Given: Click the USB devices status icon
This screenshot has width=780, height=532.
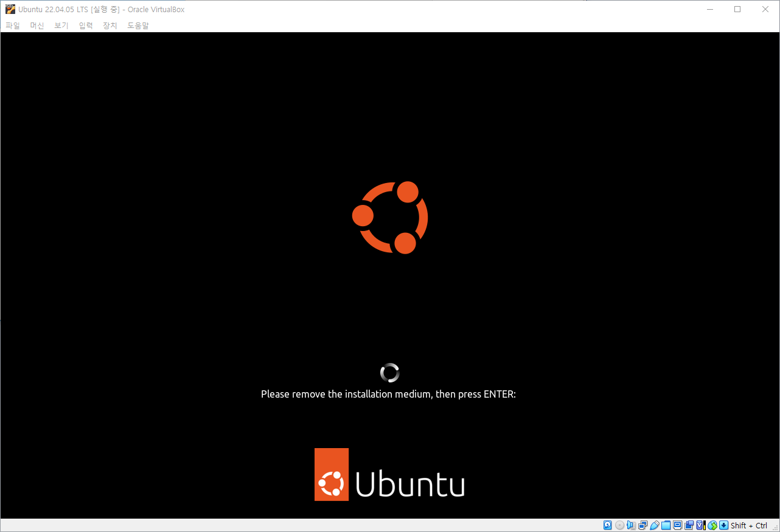Looking at the screenshot, I should click(x=654, y=525).
